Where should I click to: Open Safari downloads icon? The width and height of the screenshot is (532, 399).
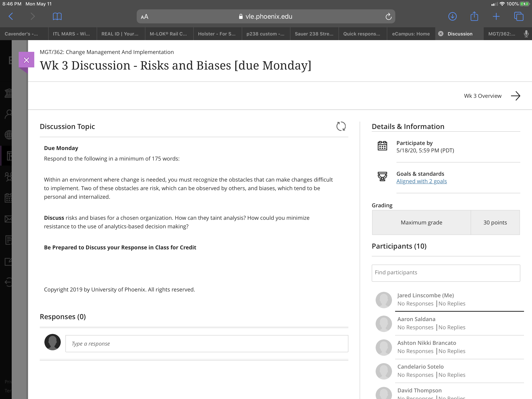[x=452, y=16]
